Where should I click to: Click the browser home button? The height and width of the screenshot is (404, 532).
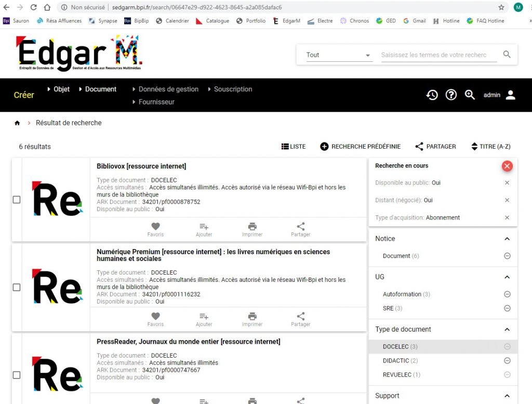(x=47, y=7)
